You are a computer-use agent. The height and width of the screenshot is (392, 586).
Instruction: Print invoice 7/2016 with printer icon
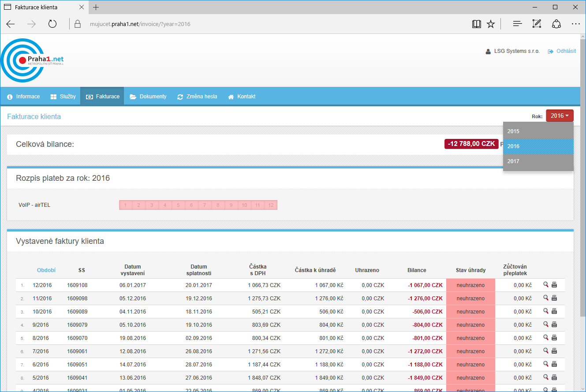[554, 351]
